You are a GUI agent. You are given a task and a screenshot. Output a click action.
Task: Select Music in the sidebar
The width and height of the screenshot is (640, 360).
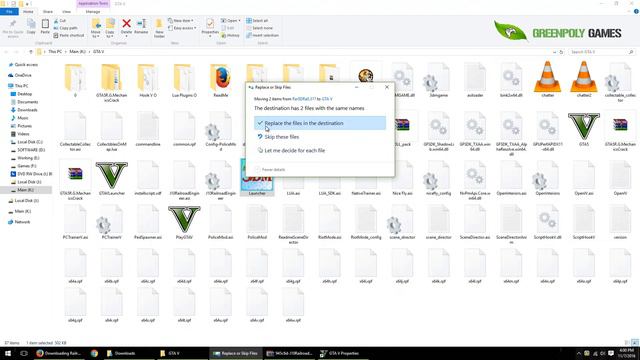(23, 118)
